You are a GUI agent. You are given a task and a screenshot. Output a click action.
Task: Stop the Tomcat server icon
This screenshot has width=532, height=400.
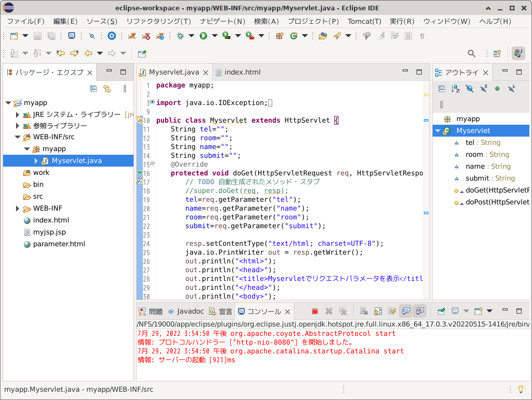(x=146, y=36)
